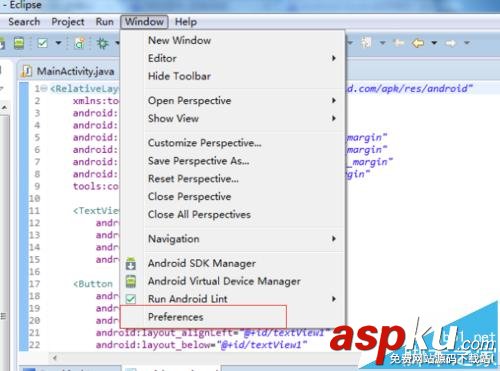Click the <Button tag on line 17
Screen dimensions: 500x371
click(93, 284)
